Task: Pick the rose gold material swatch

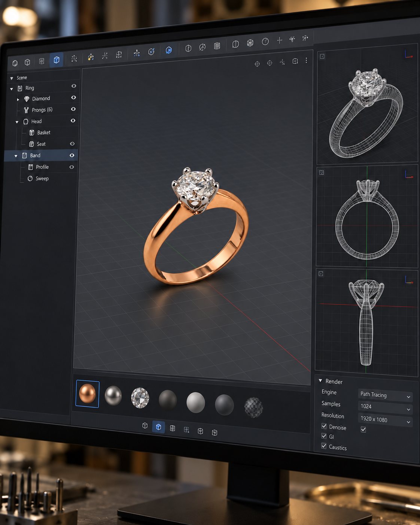Action: pos(87,394)
